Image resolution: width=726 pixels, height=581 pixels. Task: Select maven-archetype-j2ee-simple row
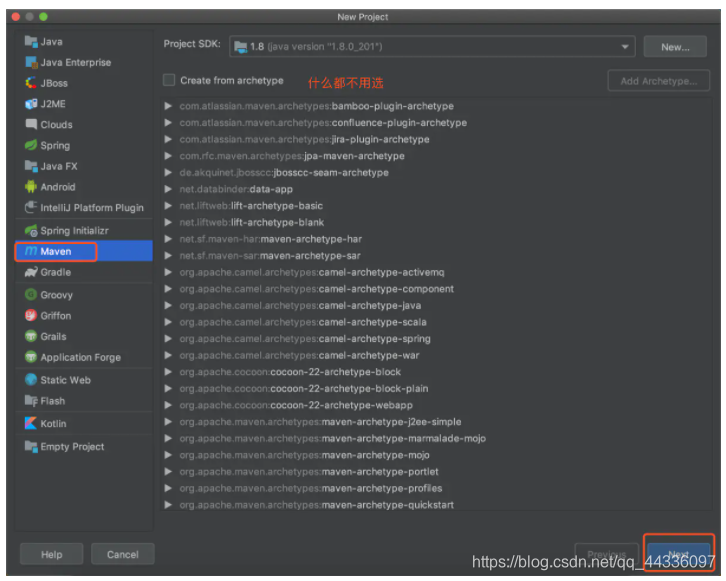pos(437,422)
